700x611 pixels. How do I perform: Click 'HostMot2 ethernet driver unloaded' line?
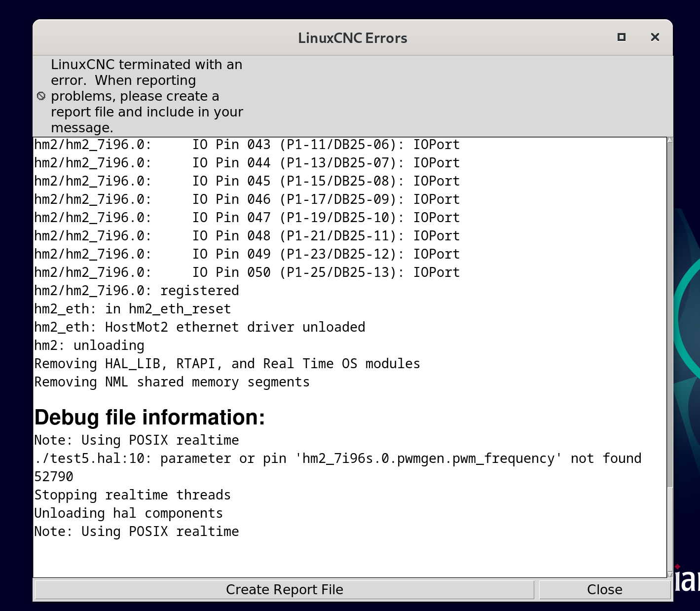point(200,327)
